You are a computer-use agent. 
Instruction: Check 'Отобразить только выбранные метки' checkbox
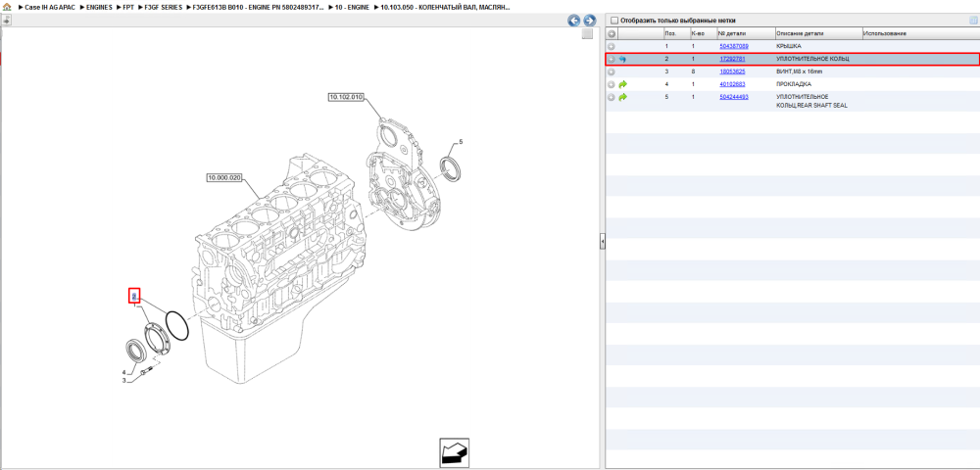click(614, 21)
